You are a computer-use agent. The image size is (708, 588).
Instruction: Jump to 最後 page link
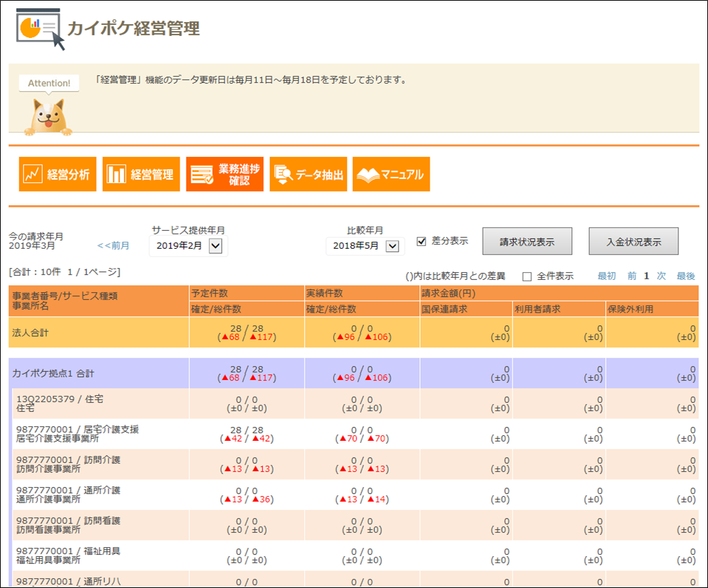(x=685, y=276)
